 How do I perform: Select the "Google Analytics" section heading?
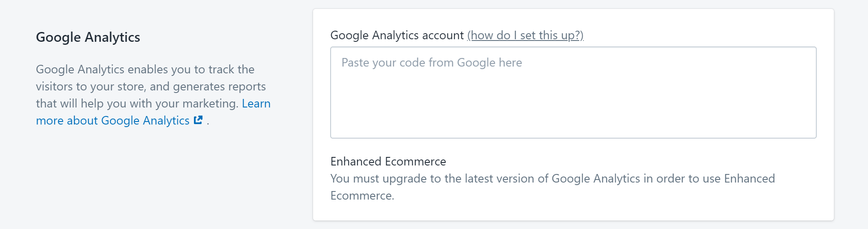(88, 38)
